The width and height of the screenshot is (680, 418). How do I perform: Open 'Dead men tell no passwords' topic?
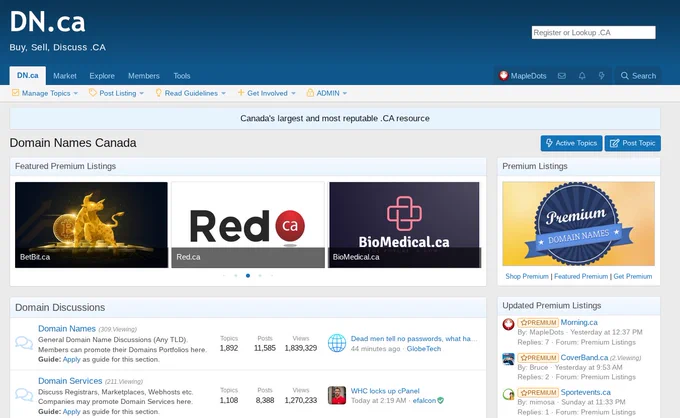coord(414,339)
